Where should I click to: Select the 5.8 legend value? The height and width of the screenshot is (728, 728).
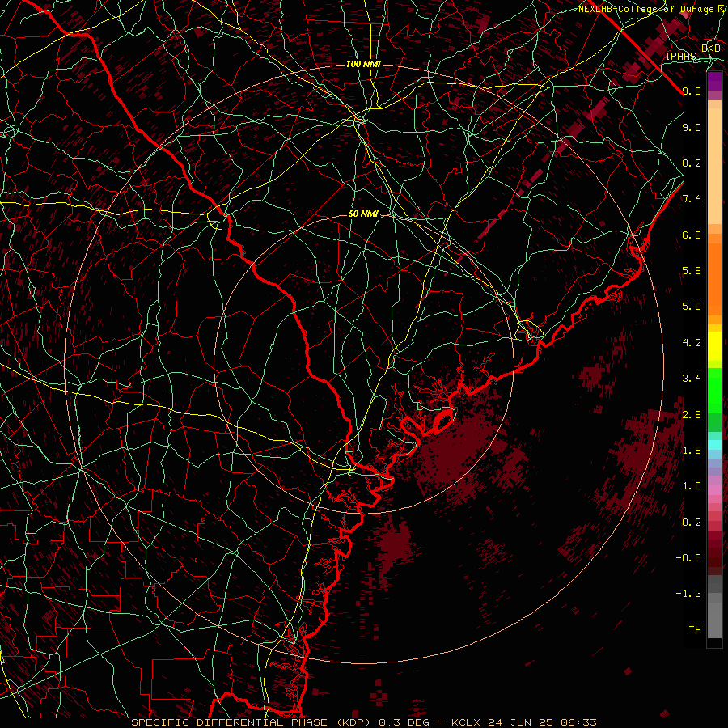coord(692,271)
